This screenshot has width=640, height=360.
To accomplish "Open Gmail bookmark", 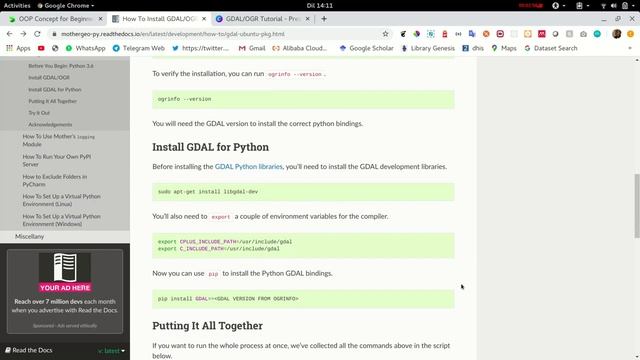I will pos(252,48).
